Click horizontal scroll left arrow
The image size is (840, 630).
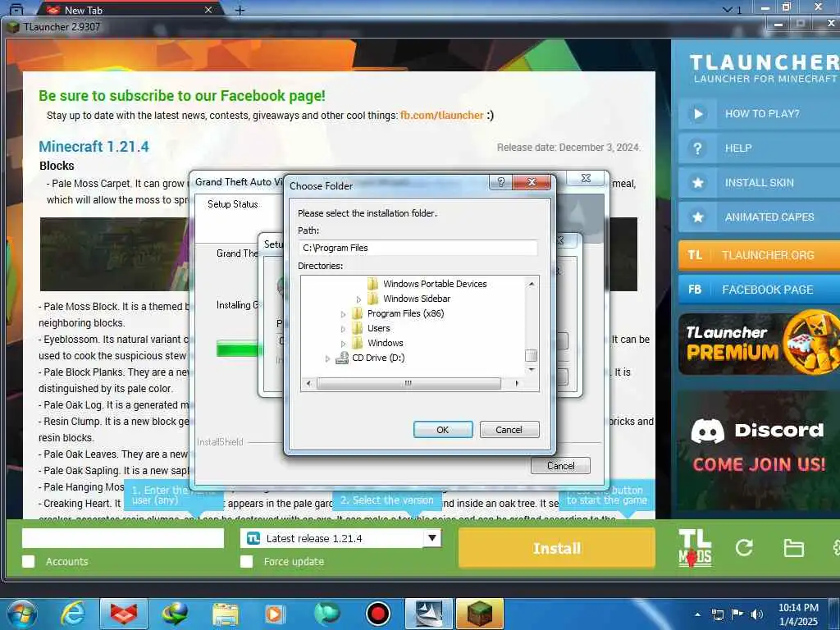click(308, 383)
